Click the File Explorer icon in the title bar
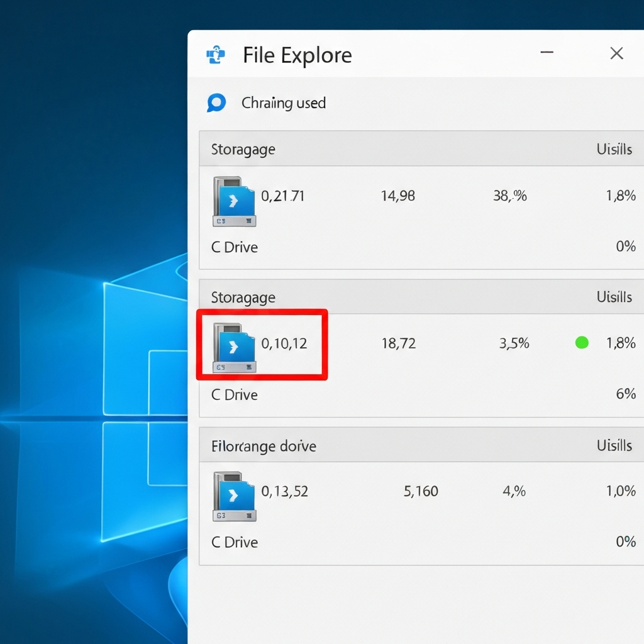The width and height of the screenshot is (644, 644). pyautogui.click(x=216, y=55)
